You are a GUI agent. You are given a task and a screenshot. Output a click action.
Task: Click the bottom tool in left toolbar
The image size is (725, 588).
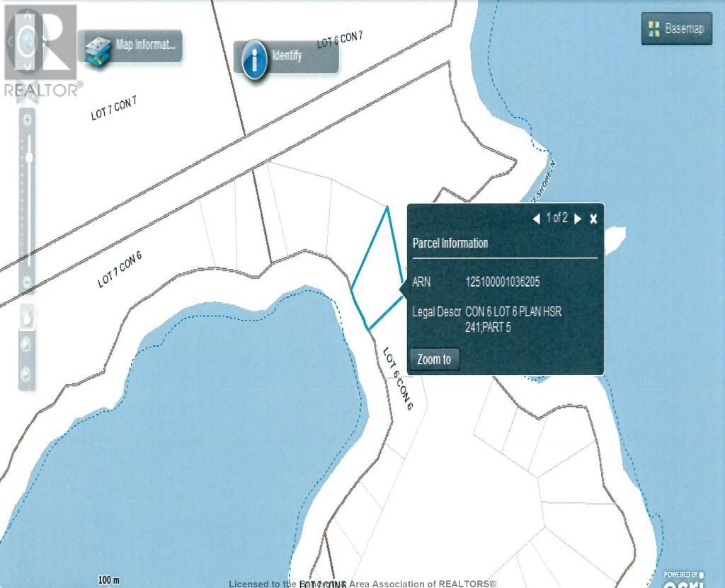pyautogui.click(x=28, y=372)
